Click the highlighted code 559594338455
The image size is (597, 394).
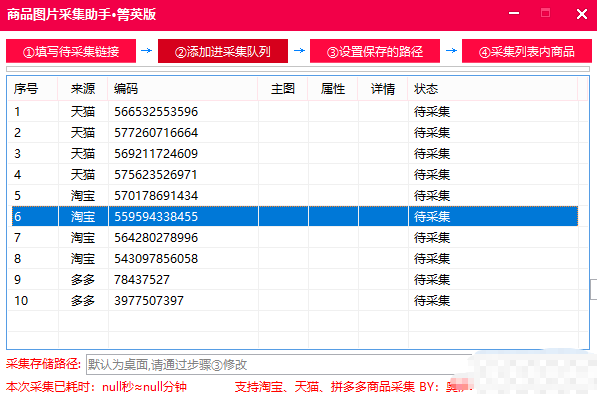click(156, 217)
